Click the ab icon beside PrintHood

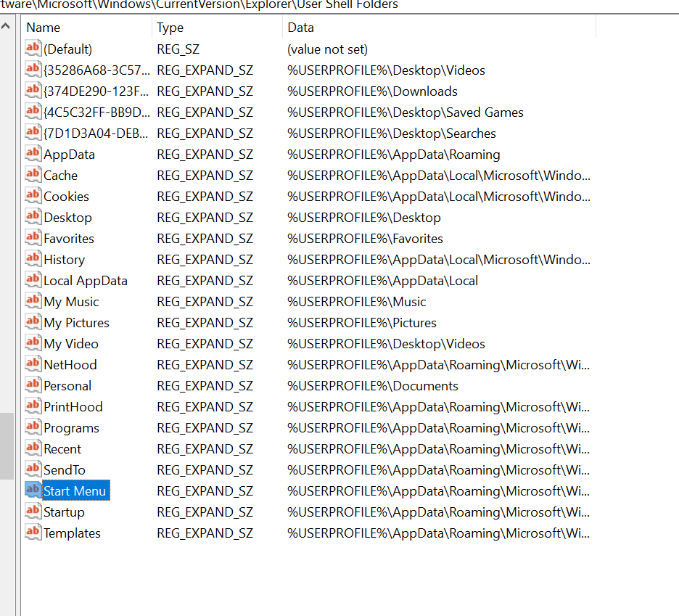pyautogui.click(x=33, y=406)
